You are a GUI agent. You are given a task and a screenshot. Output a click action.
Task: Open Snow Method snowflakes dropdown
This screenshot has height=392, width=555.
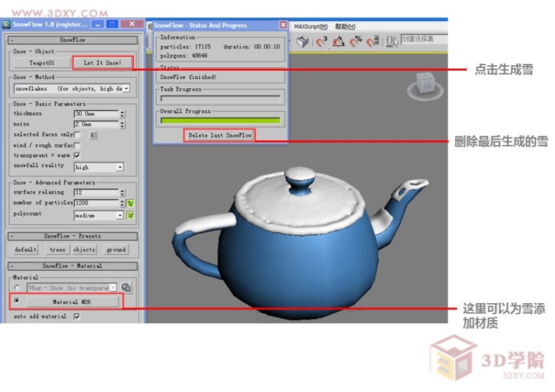72,89
